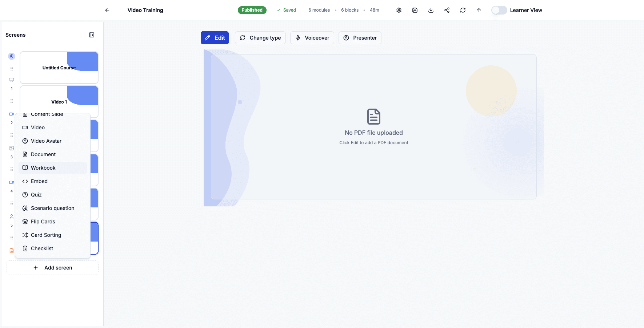Choose Video Avatar screen type
Viewport: 644px width, 328px height.
pyautogui.click(x=53, y=141)
